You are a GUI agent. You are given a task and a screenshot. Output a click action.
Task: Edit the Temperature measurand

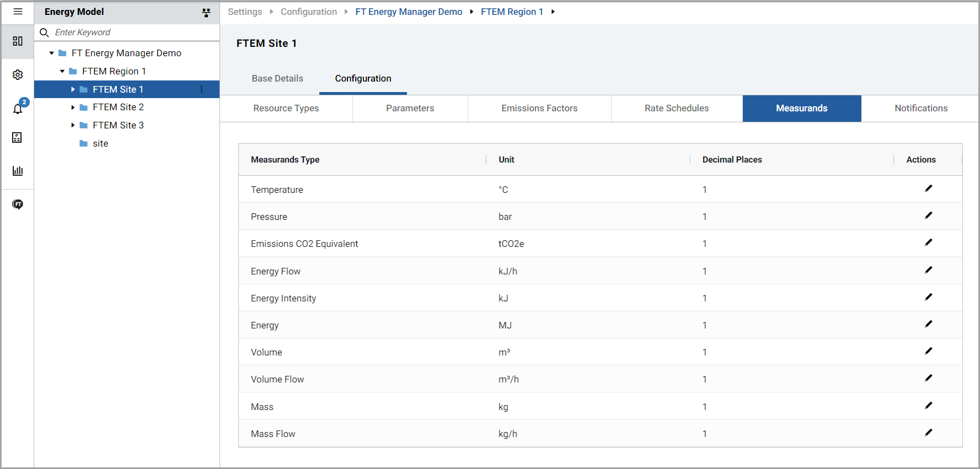pyautogui.click(x=928, y=188)
